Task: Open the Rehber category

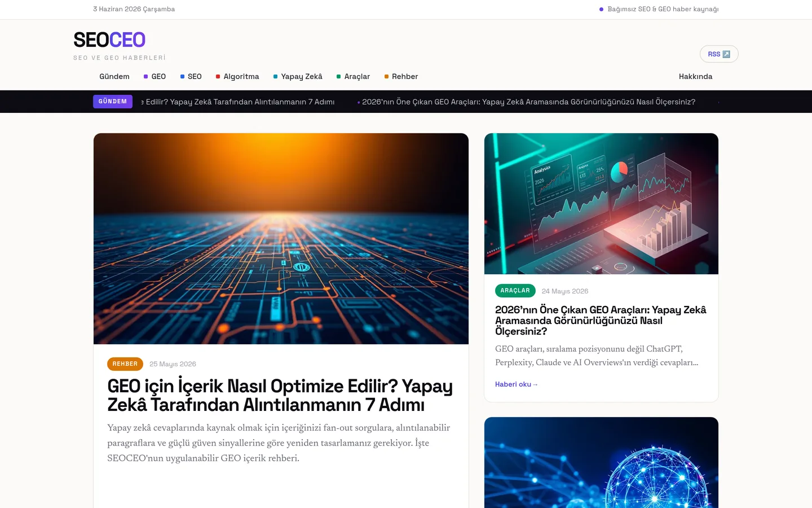Action: coord(401,77)
